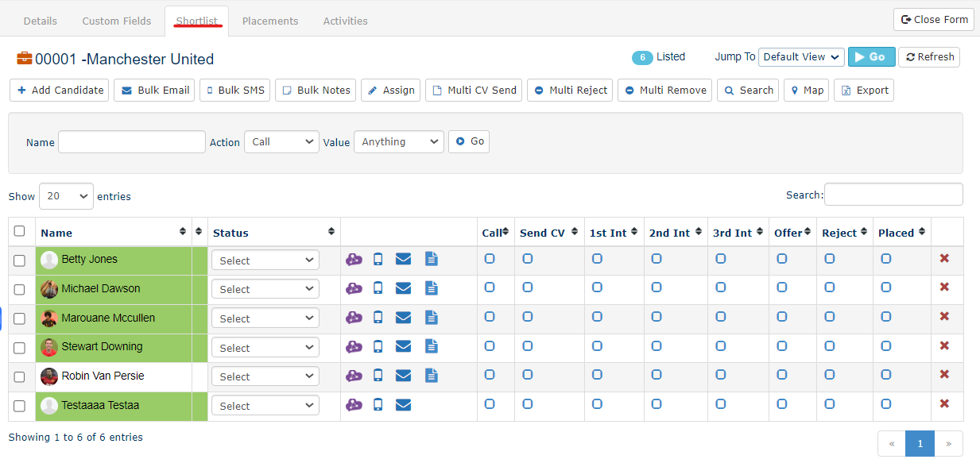This screenshot has width=980, height=463.
Task: Remove Robin Van Persie using the red X
Action: [944, 374]
